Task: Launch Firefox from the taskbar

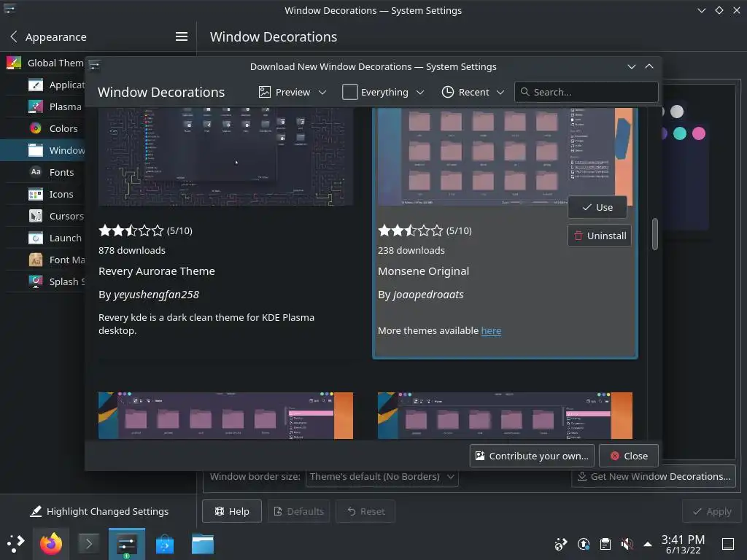Action: tap(51, 544)
